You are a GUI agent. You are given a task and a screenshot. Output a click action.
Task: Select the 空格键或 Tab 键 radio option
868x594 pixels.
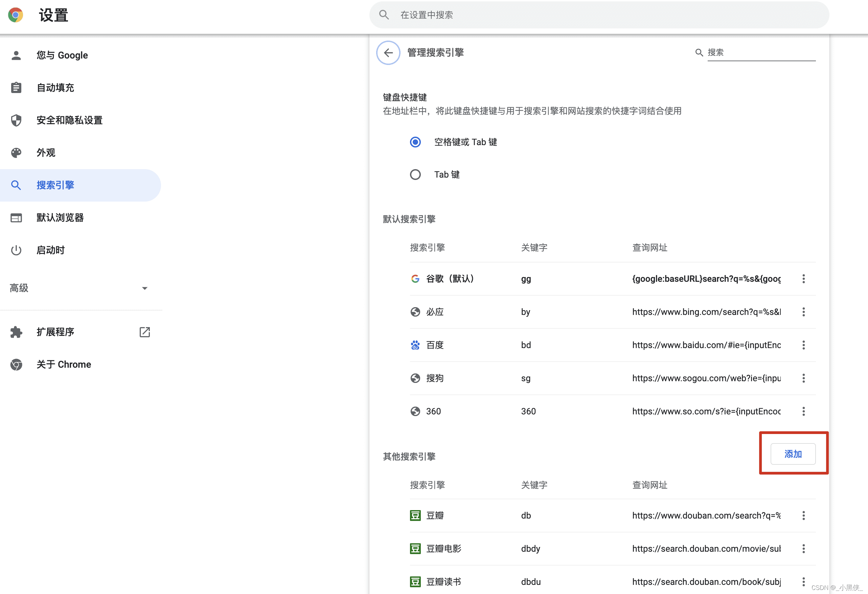(415, 142)
